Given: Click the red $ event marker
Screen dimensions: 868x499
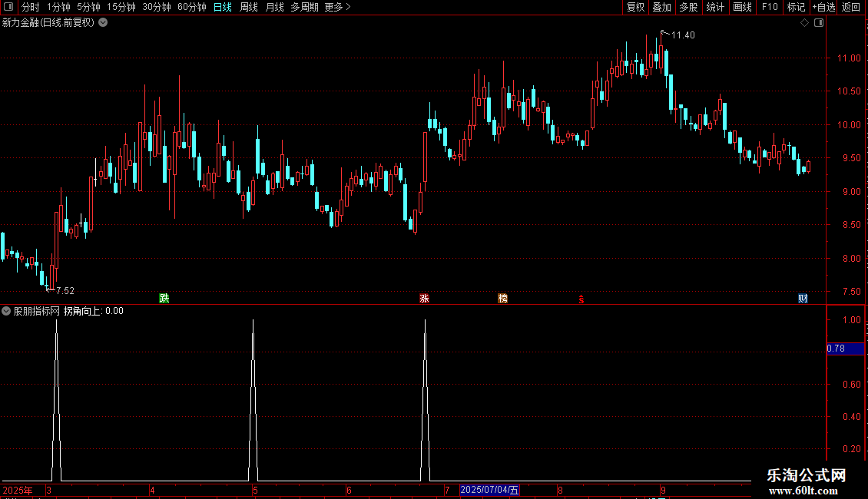Looking at the screenshot, I should (581, 299).
